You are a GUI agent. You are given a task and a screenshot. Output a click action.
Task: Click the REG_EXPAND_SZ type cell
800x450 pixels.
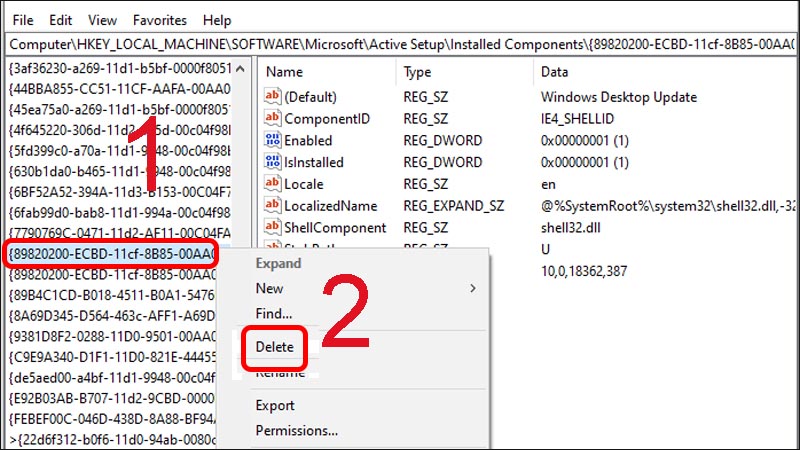(454, 206)
